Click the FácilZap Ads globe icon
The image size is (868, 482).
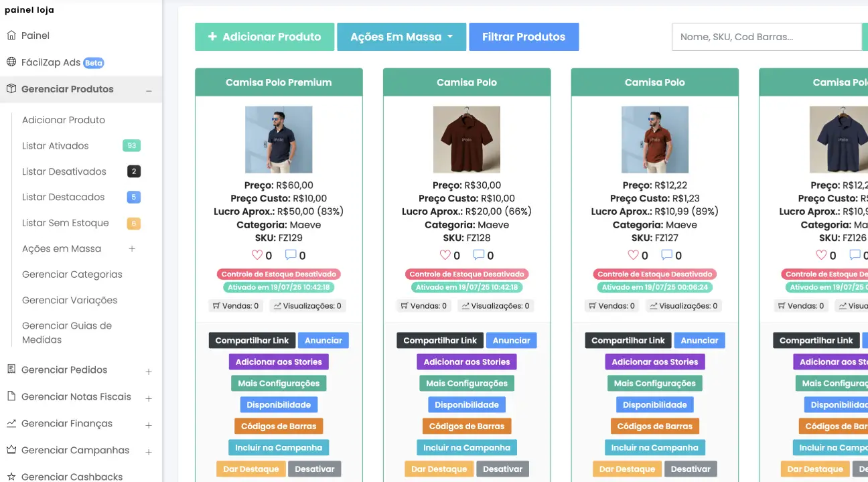(11, 62)
